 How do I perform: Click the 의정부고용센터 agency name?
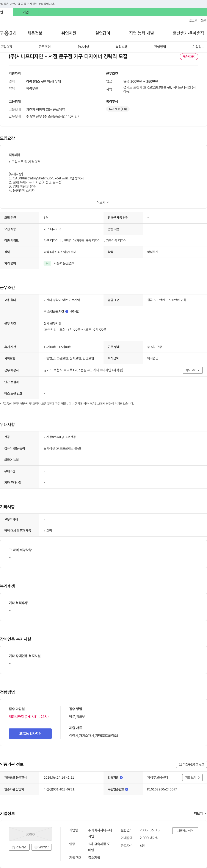click(x=157, y=778)
